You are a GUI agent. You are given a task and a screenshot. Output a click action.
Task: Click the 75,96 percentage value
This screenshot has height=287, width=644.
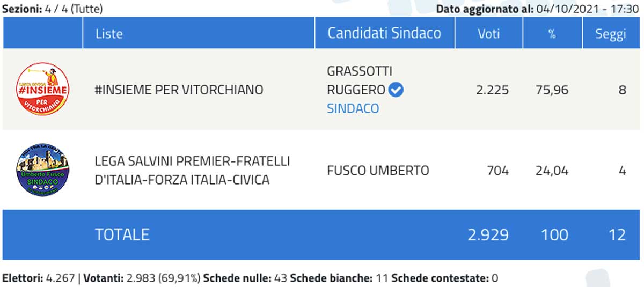pos(552,90)
